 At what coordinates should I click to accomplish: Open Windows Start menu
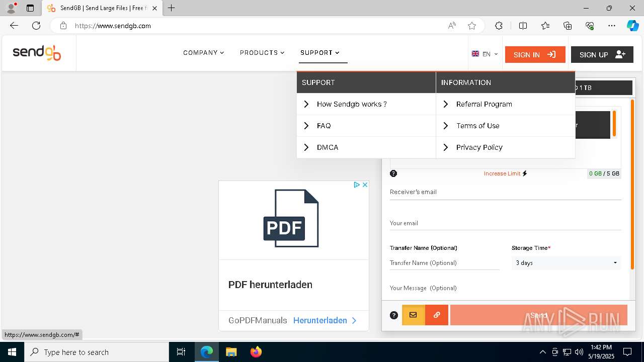click(x=12, y=352)
